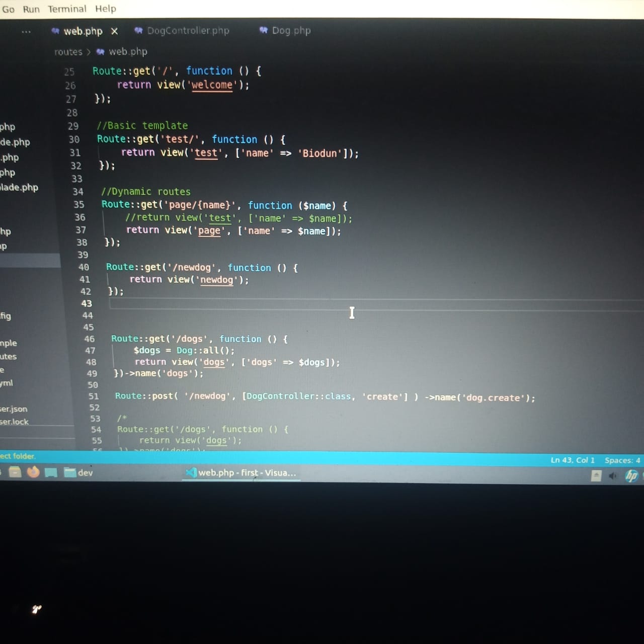644x644 pixels.
Task: Open the Go menu
Action: (x=9, y=9)
